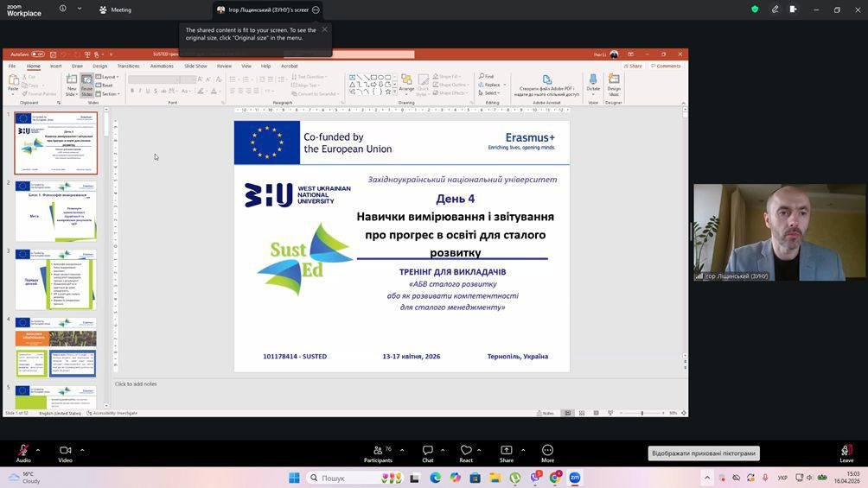868x488 pixels.
Task: Dismiss the shared content fit notification
Action: click(324, 29)
